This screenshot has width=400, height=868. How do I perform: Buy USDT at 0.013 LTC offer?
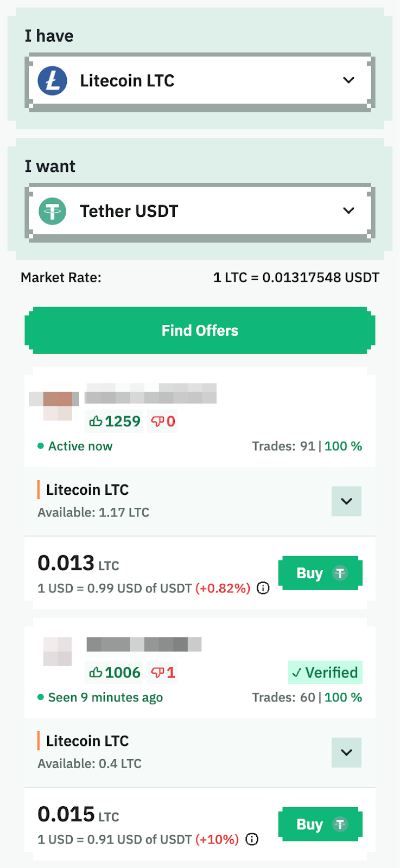click(x=320, y=573)
